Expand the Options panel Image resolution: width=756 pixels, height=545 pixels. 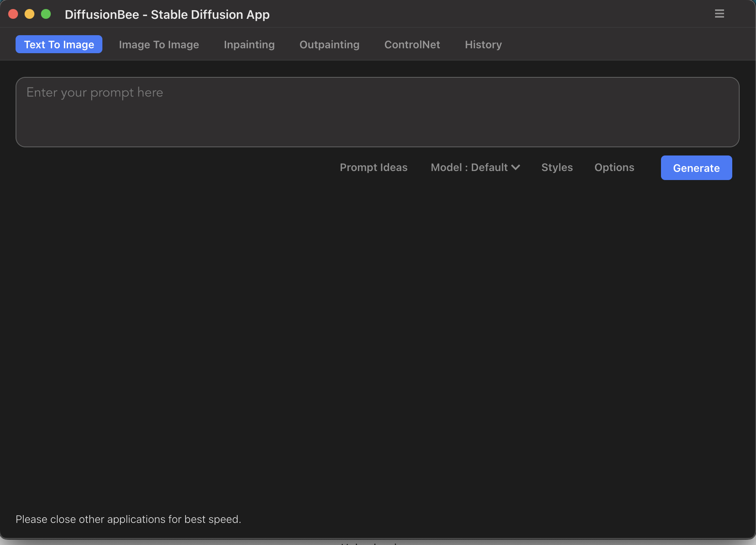point(614,167)
